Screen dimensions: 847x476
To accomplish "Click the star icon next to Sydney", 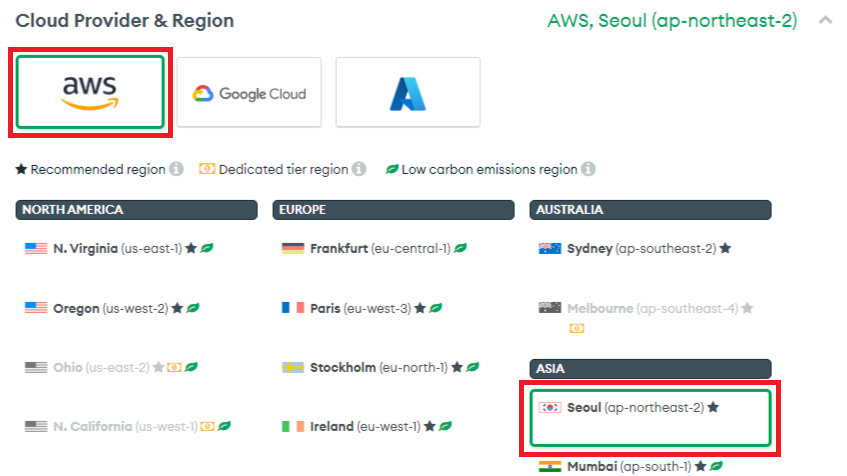I will (x=725, y=248).
